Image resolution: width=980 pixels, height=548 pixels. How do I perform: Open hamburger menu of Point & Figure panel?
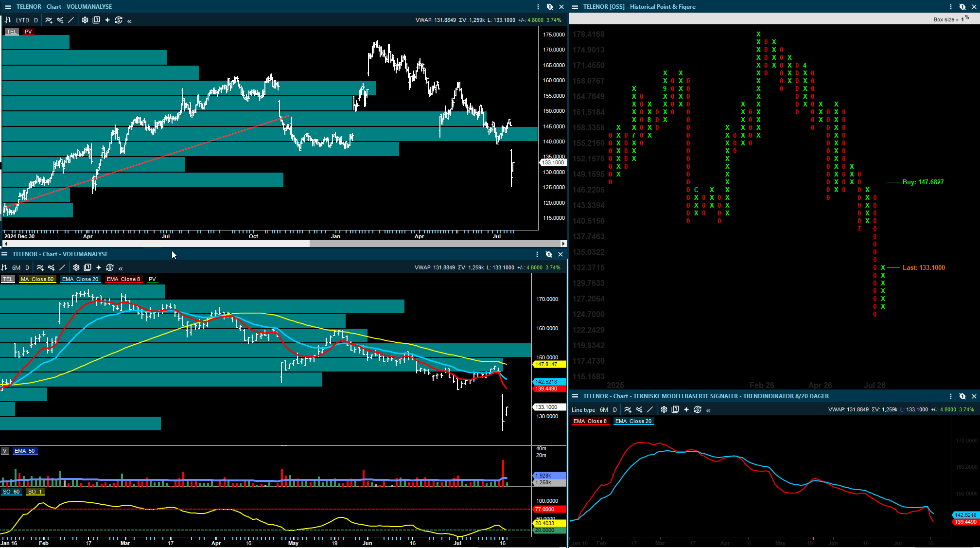tap(575, 7)
